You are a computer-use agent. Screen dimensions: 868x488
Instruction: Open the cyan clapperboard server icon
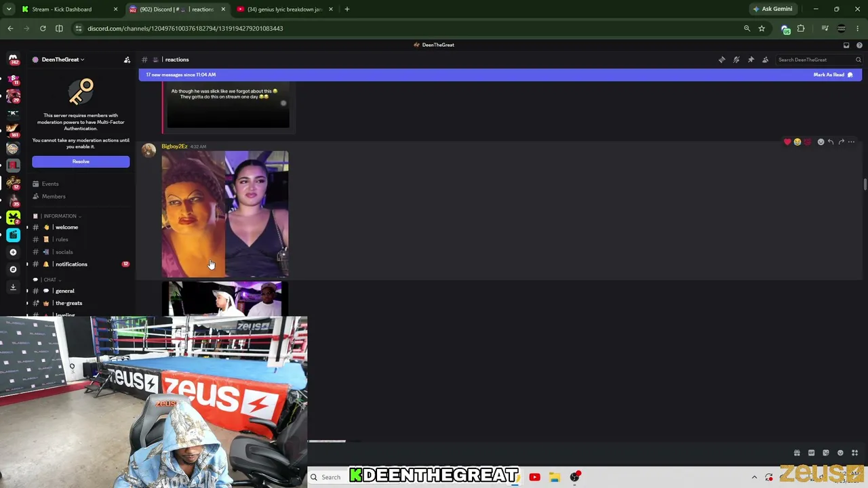tap(13, 235)
